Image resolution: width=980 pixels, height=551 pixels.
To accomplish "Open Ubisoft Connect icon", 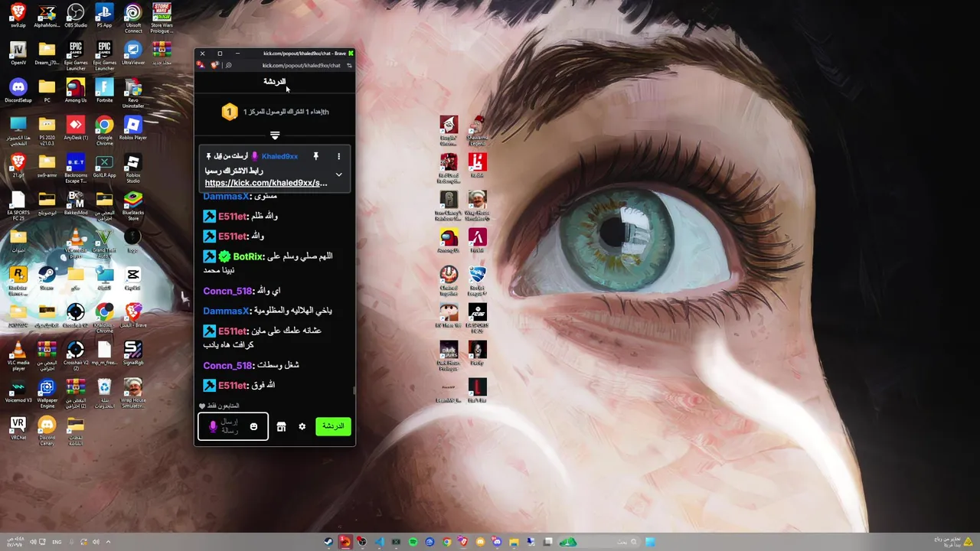I will [133, 18].
